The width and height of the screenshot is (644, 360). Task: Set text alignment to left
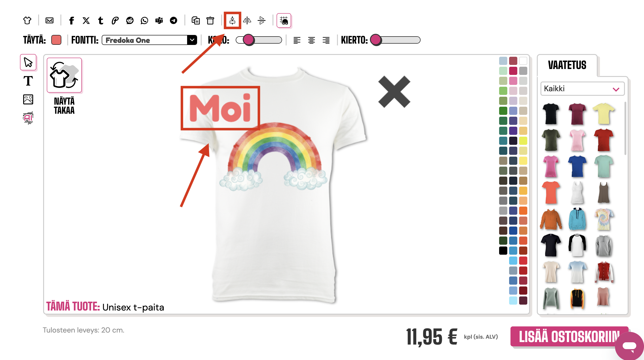(297, 40)
